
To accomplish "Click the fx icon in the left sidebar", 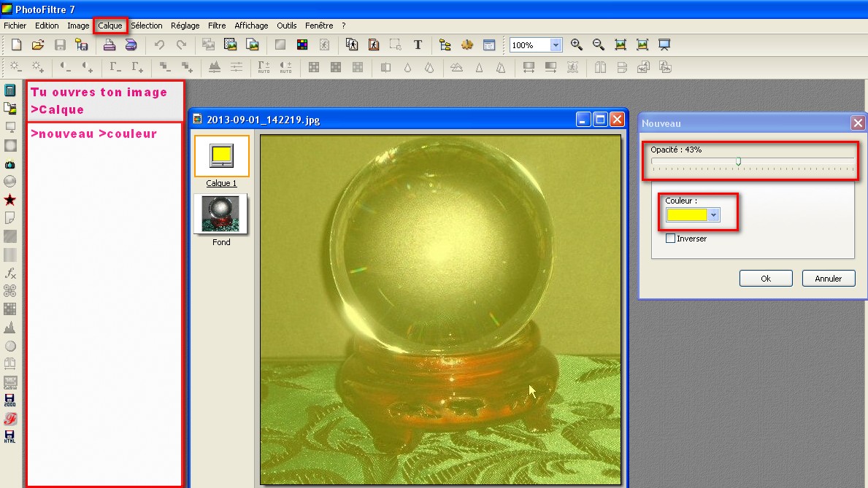I will [10, 273].
